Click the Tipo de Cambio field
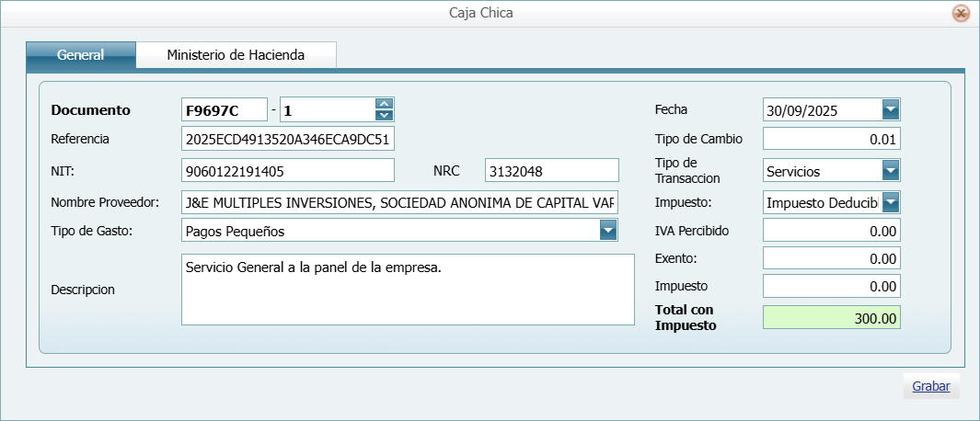This screenshot has width=980, height=421. [831, 140]
